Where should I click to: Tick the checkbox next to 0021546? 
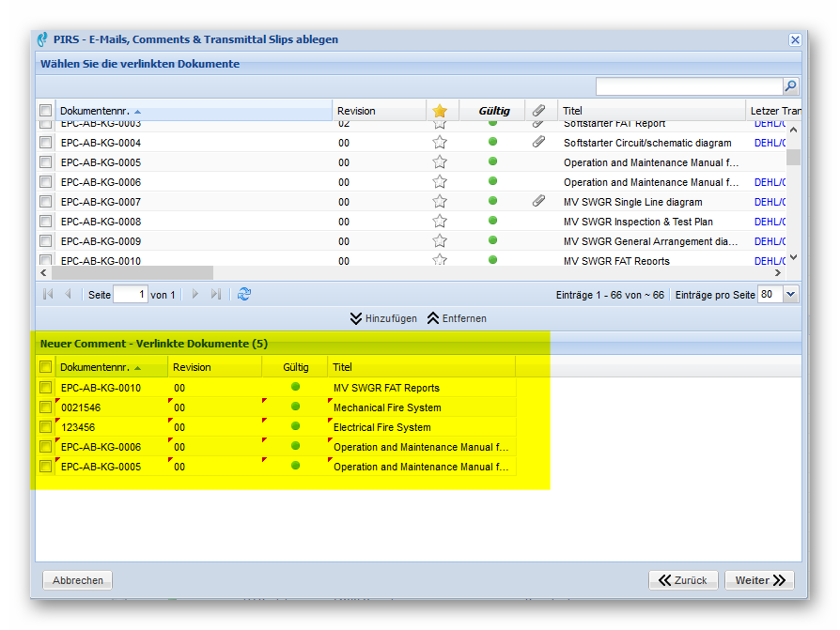point(45,407)
